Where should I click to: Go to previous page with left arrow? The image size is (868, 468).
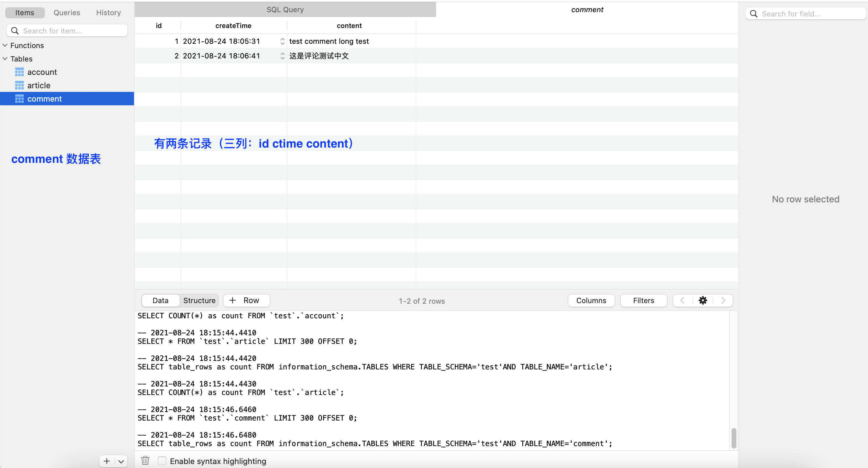tap(682, 300)
